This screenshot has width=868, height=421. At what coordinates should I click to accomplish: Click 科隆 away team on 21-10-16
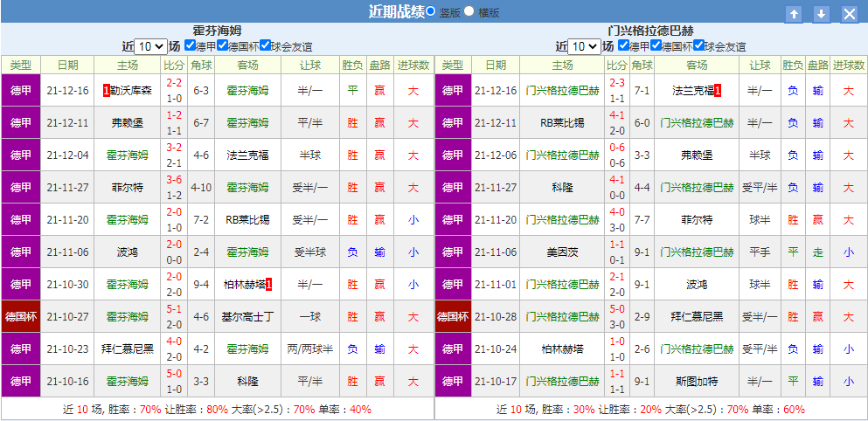(x=247, y=381)
